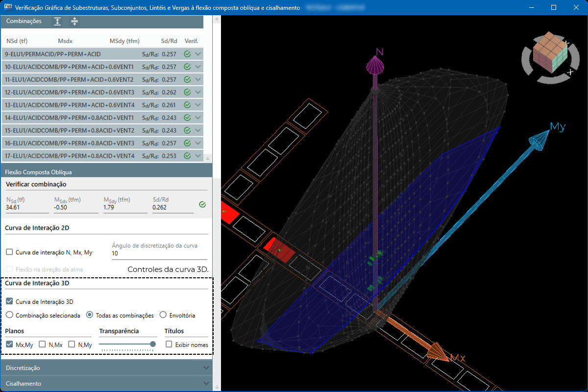Enable the Exibir nomes checkbox
The image size is (588, 392).
[169, 344]
